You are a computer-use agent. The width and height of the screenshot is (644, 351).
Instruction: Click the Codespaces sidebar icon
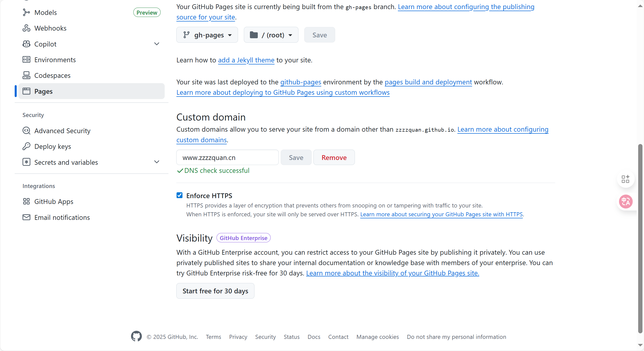point(26,75)
